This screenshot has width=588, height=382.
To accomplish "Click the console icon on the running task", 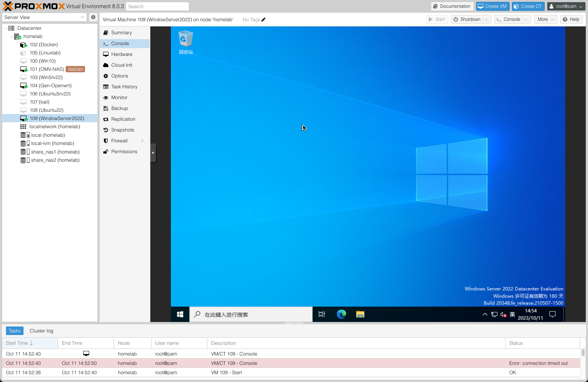I will [86, 354].
